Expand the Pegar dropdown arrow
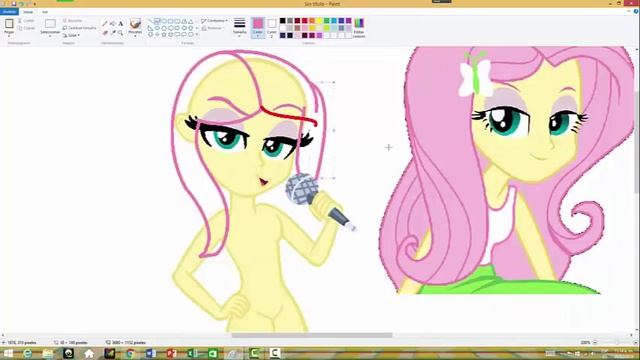The image size is (640, 360). pos(9,36)
